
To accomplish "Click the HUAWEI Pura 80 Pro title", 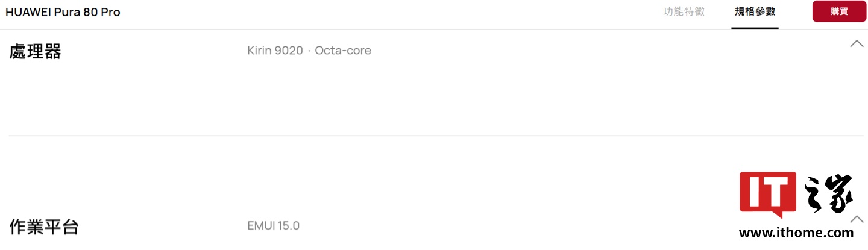I will 63,12.
